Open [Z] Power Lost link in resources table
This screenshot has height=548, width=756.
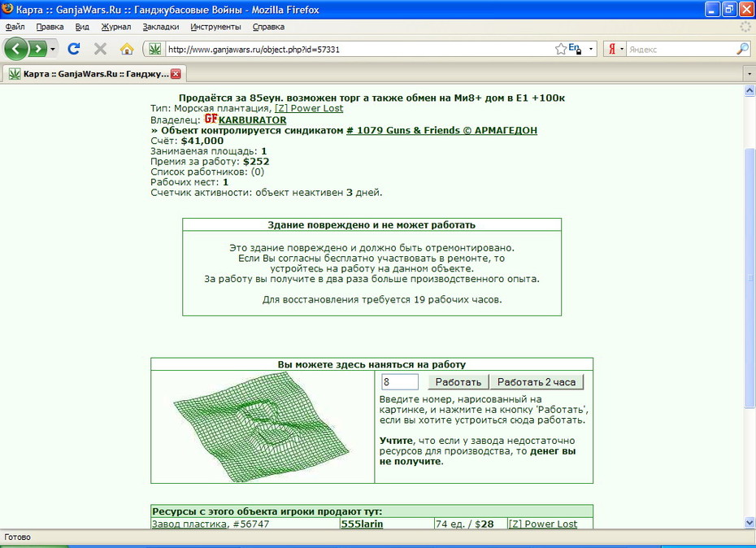pos(543,524)
